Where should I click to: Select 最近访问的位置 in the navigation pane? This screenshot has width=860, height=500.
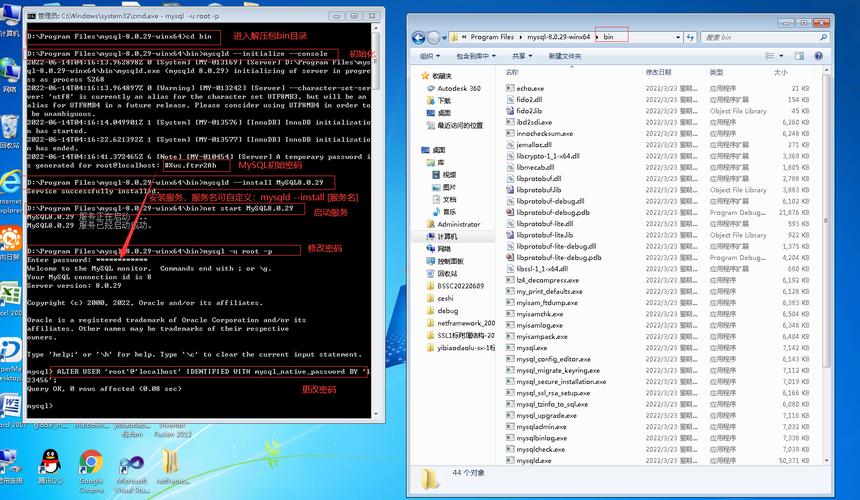[x=460, y=125]
